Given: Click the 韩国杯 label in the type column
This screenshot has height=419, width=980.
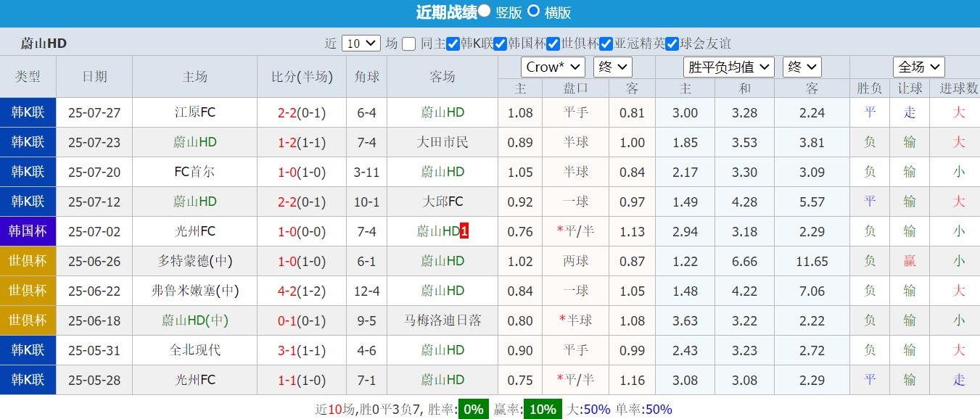Looking at the screenshot, I should point(28,231).
